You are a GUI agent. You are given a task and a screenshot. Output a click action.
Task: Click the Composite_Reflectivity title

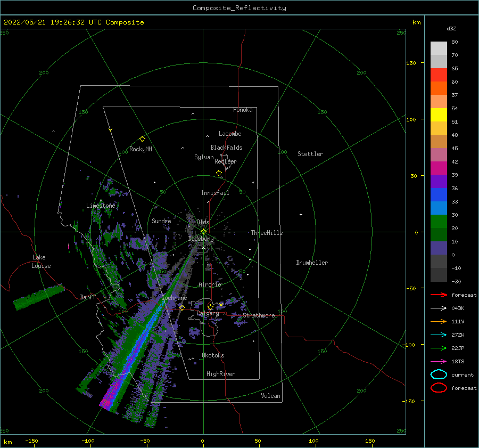[240, 8]
